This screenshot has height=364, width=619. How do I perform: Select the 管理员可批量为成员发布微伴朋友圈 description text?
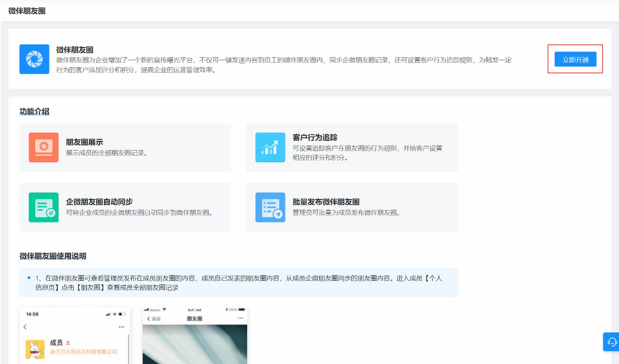346,212
